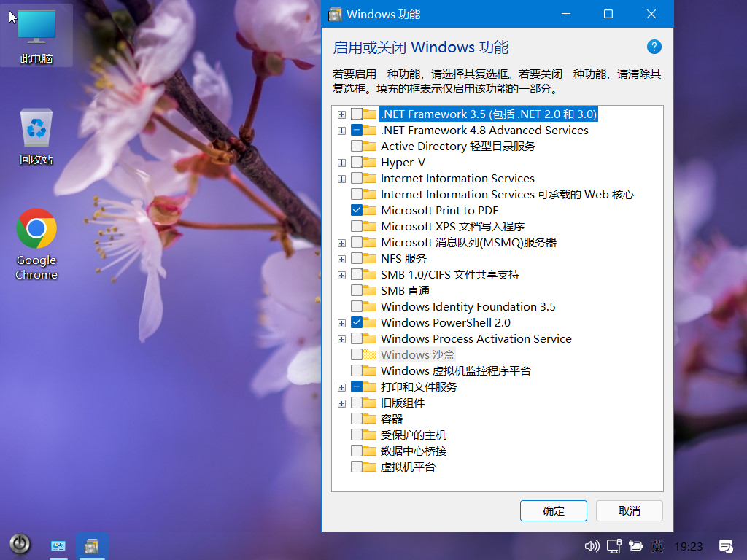Image resolution: width=747 pixels, height=560 pixels.
Task: Select the SMB 直通 label
Action: (406, 290)
